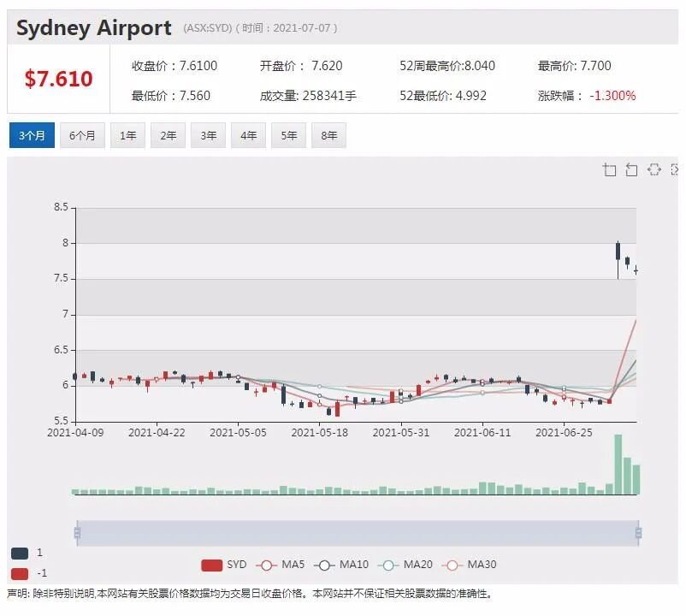The image size is (686, 616).
Task: Click the Sydney Airport title
Action: 93,28
